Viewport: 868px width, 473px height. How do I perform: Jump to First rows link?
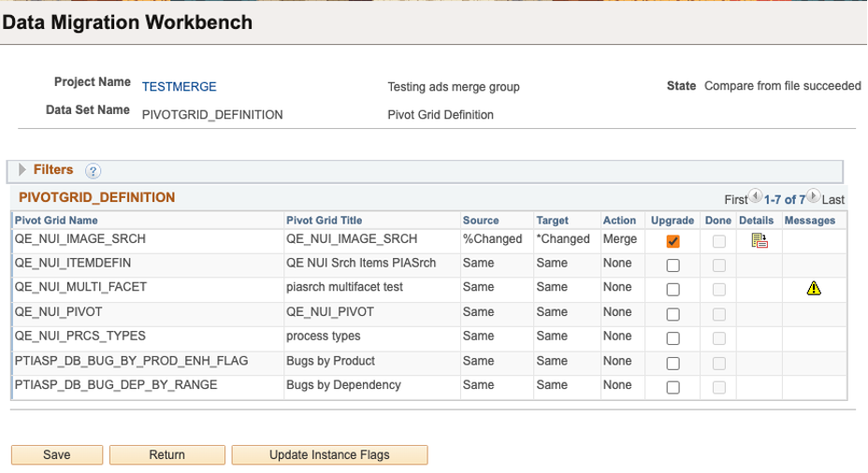(736, 200)
